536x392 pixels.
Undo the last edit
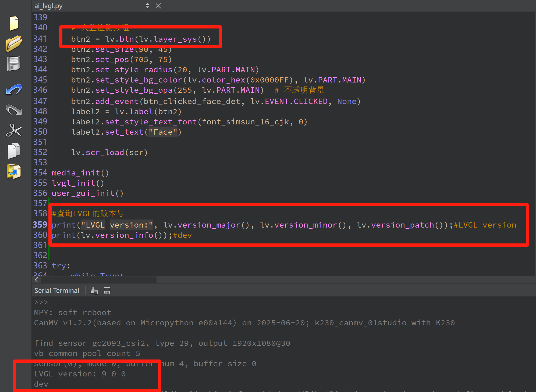[14, 89]
